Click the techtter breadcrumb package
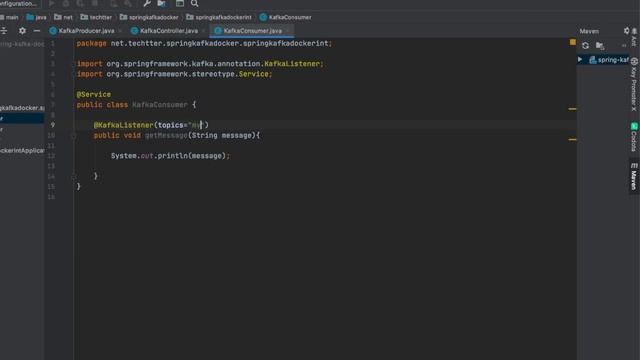The image size is (640, 360). click(x=96, y=17)
